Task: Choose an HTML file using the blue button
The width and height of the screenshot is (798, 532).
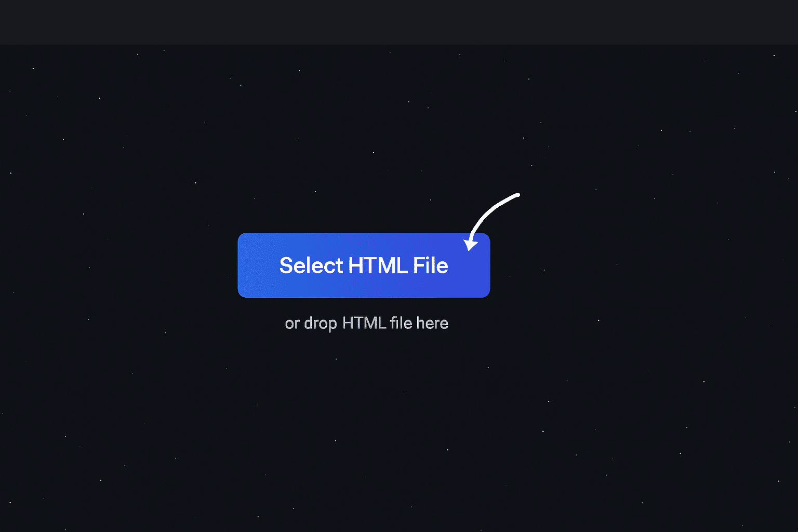Action: (364, 265)
